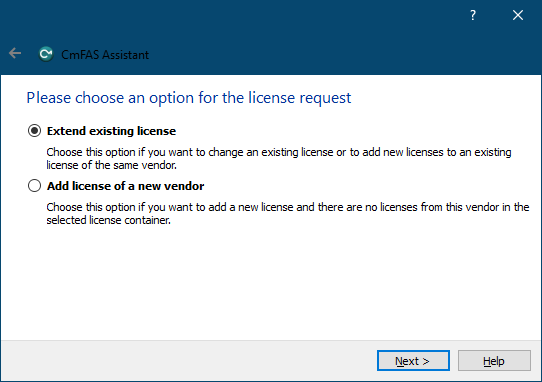Click the description under Extend existing license
Image resolution: width=542 pixels, height=382 pixels.
tap(279, 159)
